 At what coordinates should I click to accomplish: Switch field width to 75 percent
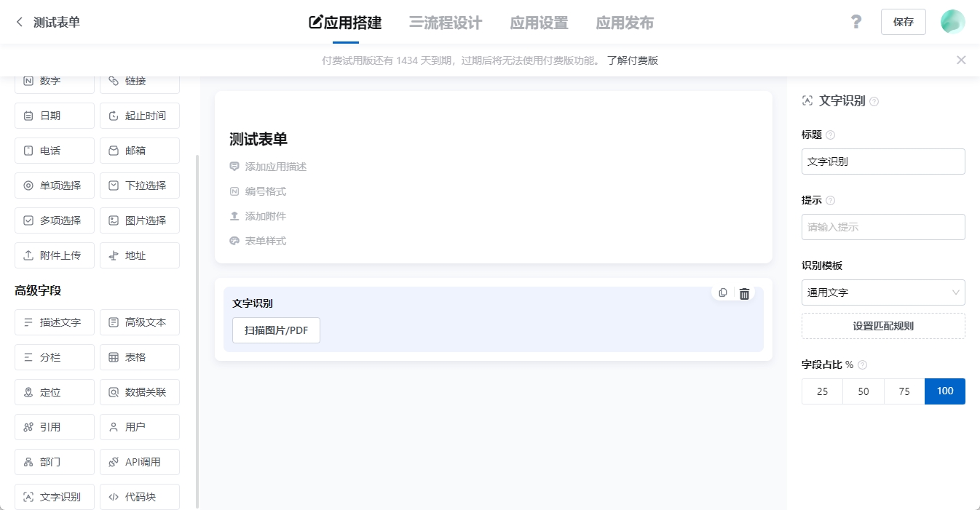[x=904, y=391]
